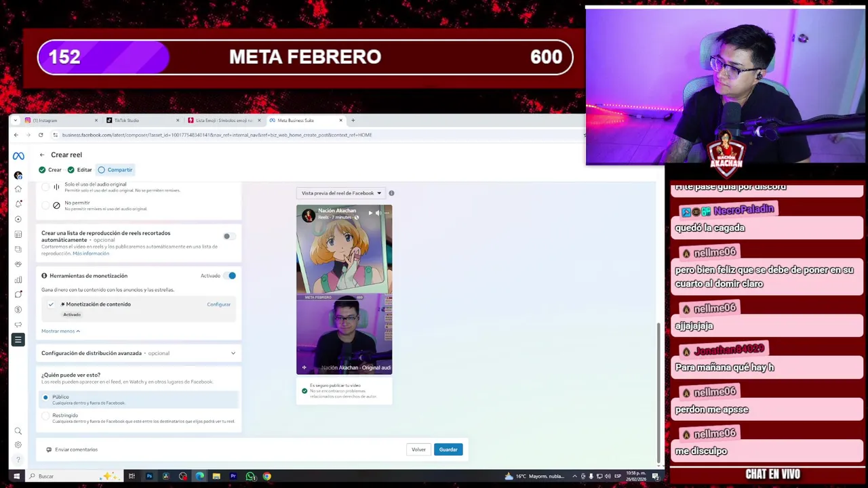
Task: Go to Compartir step
Action: [x=115, y=170]
